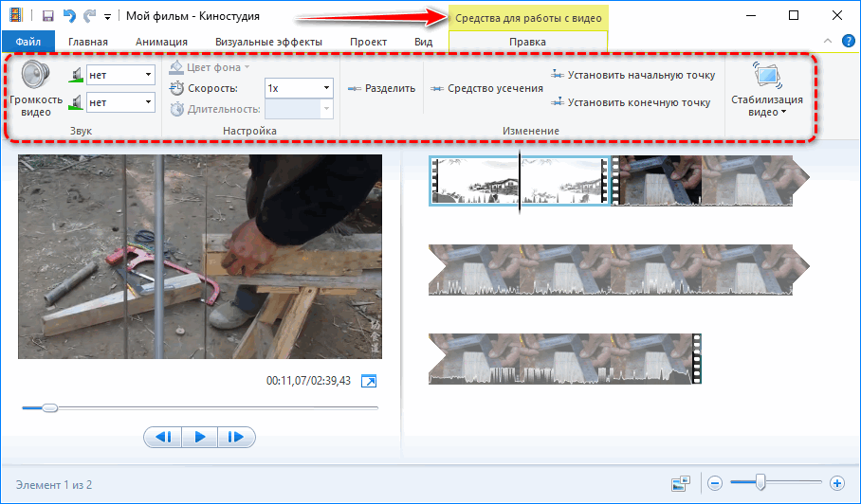Click the Громкость видео speaker icon
Viewport: 861px width, 504px height.
click(x=35, y=77)
